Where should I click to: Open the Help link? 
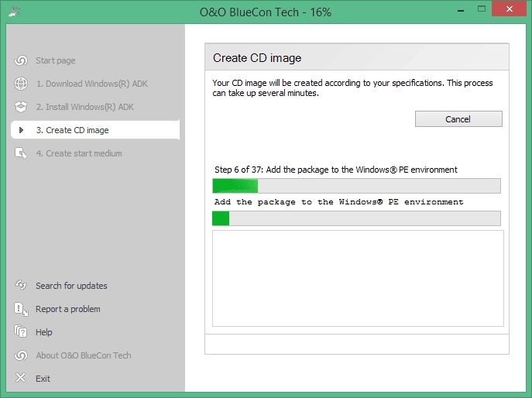click(x=44, y=332)
